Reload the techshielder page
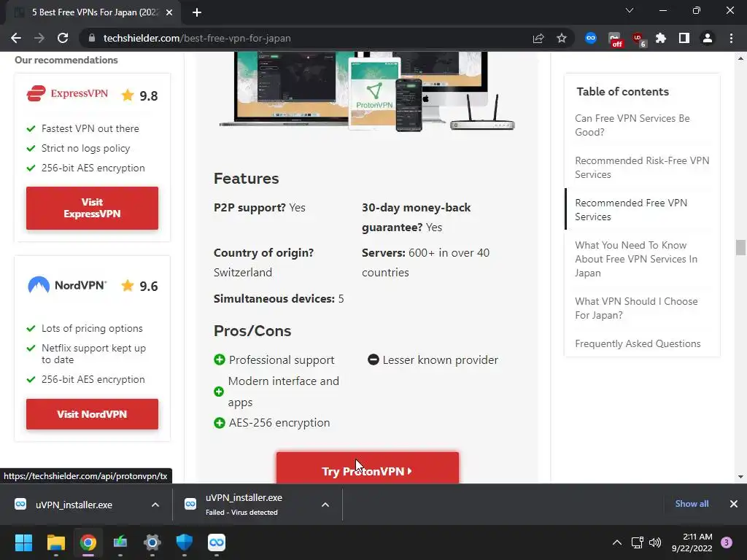This screenshot has width=747, height=560. pyautogui.click(x=63, y=38)
